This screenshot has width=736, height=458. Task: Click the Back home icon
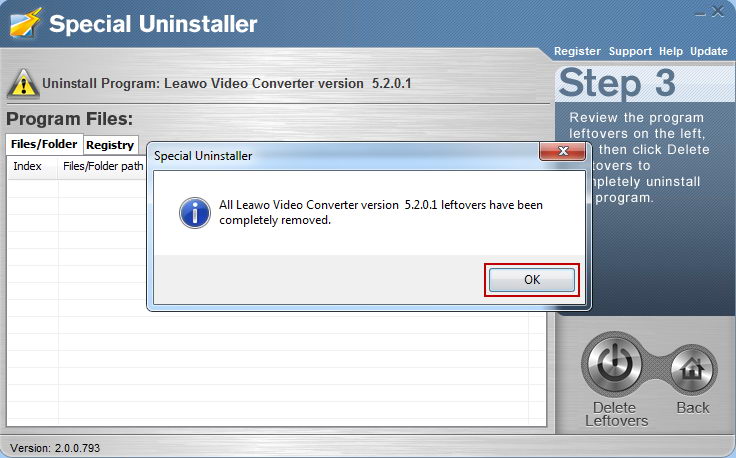pyautogui.click(x=692, y=370)
